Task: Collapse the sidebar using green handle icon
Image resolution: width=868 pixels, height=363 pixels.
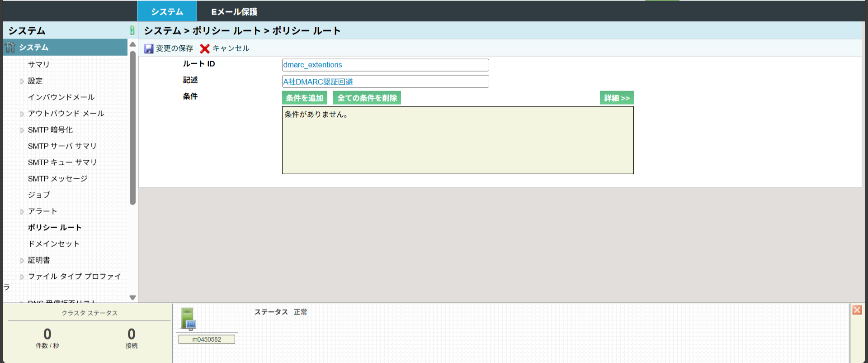Action: 132,30
